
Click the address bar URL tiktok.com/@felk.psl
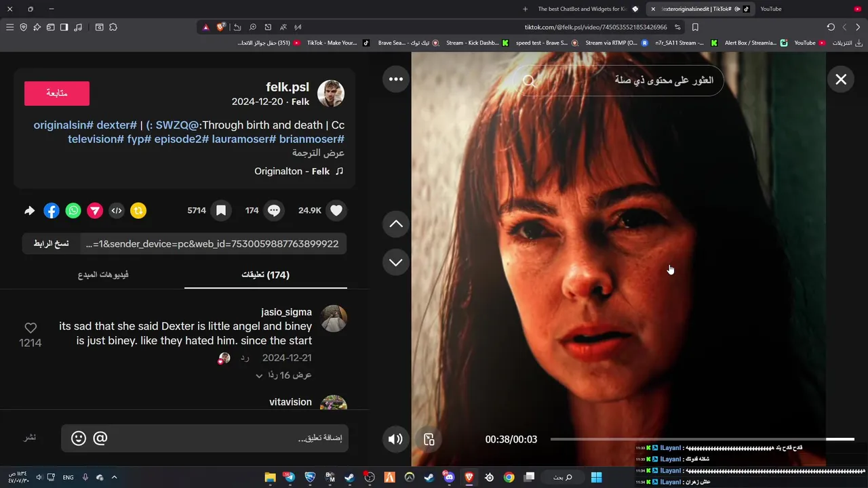point(595,27)
